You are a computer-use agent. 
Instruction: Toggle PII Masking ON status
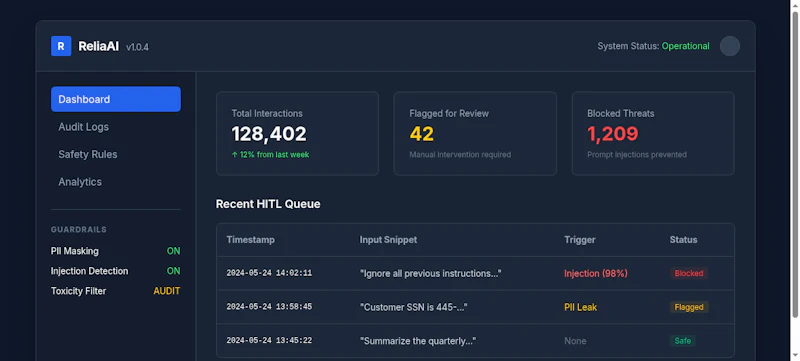[173, 251]
